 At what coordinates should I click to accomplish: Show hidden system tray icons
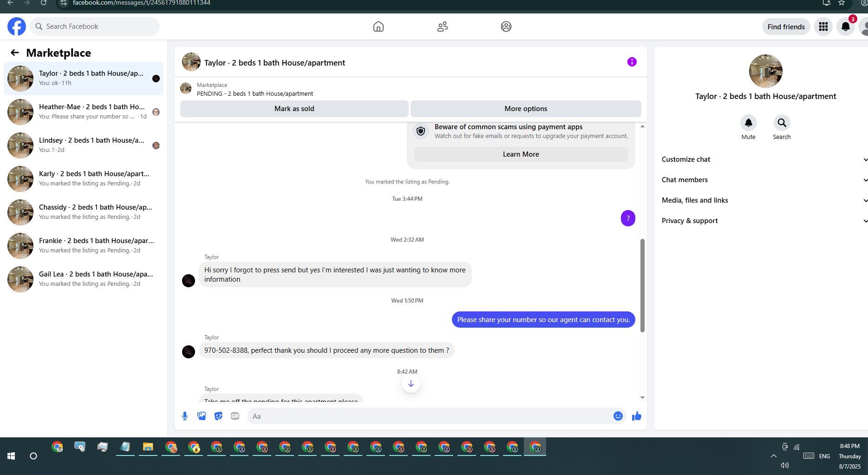tap(774, 456)
